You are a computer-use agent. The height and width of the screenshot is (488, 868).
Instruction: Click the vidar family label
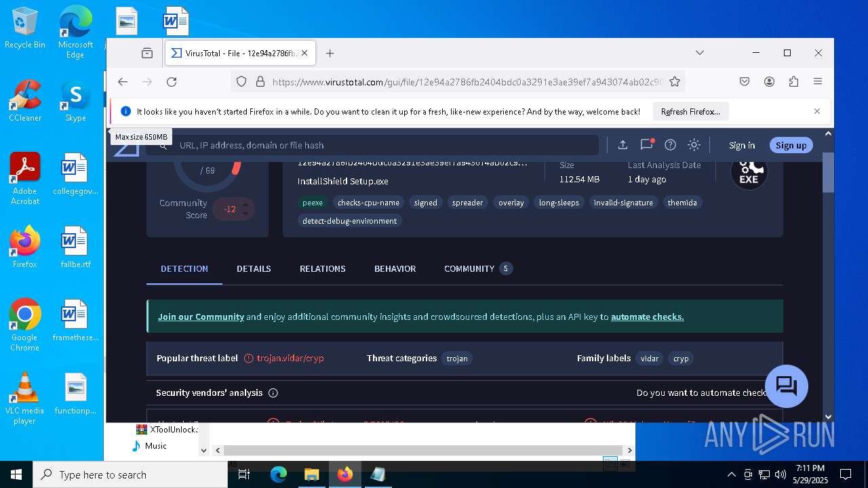pyautogui.click(x=650, y=359)
